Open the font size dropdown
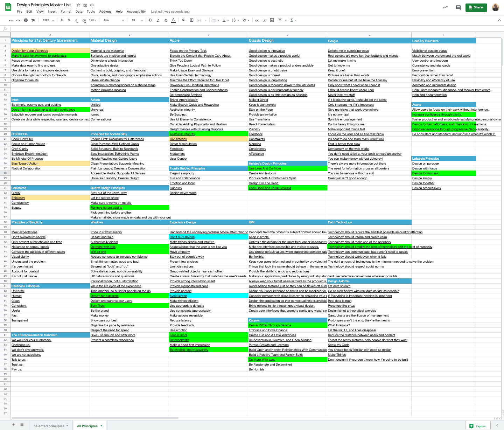The width and height of the screenshot is (504, 430). (x=137, y=20)
